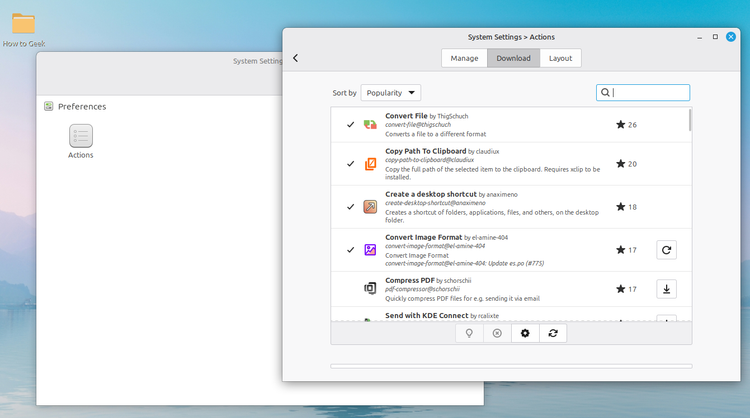The width and height of the screenshot is (750, 418).
Task: Update Convert Image Format with the reload button
Action: point(666,250)
